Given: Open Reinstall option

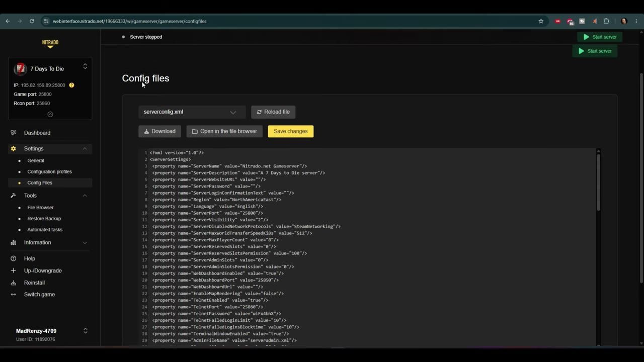Looking at the screenshot, I should point(34,283).
